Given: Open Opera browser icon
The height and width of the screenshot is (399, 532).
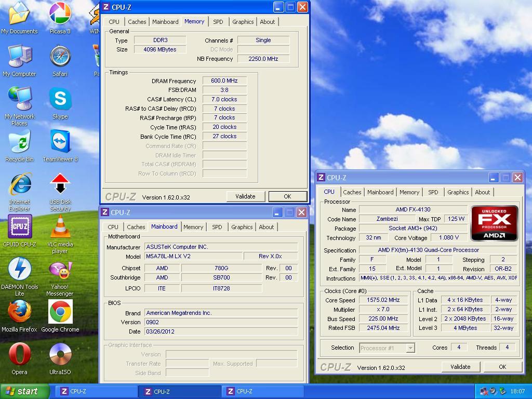Looking at the screenshot, I should coord(19,358).
